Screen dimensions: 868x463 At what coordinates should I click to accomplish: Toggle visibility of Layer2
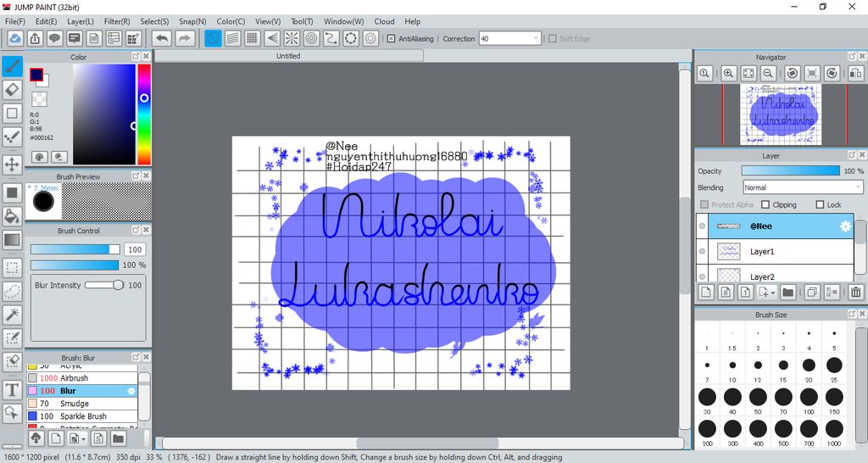(702, 276)
